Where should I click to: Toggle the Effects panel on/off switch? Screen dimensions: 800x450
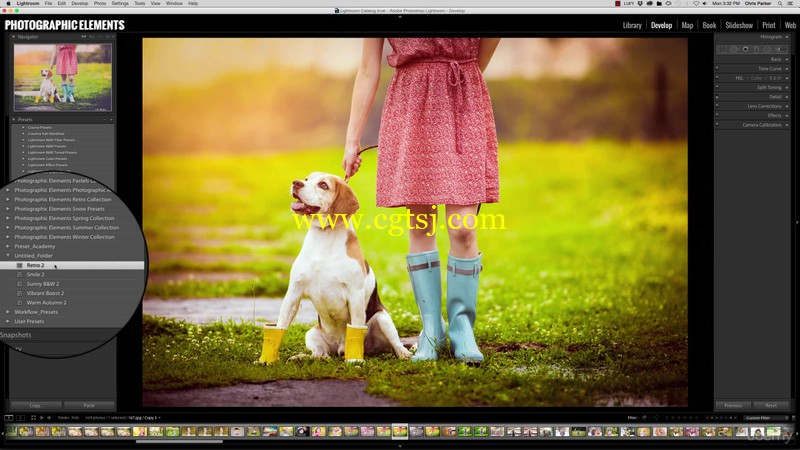coord(717,116)
